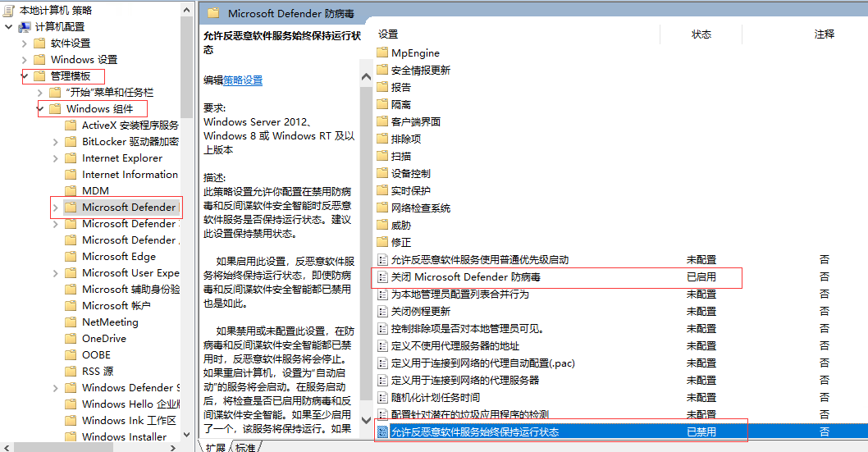This screenshot has width=868, height=452.
Task: Select 允许反恶意软件服务始终保持运行状态 policy row
Action: pos(620,431)
